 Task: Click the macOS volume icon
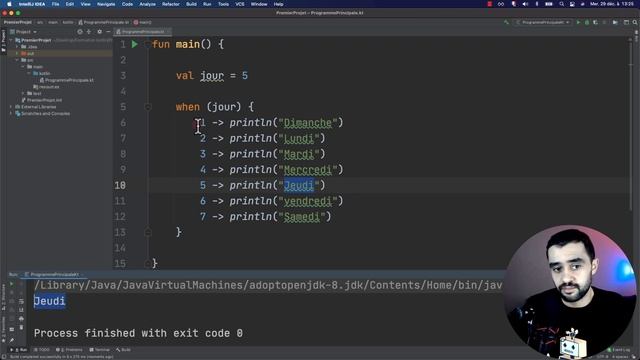525,4
